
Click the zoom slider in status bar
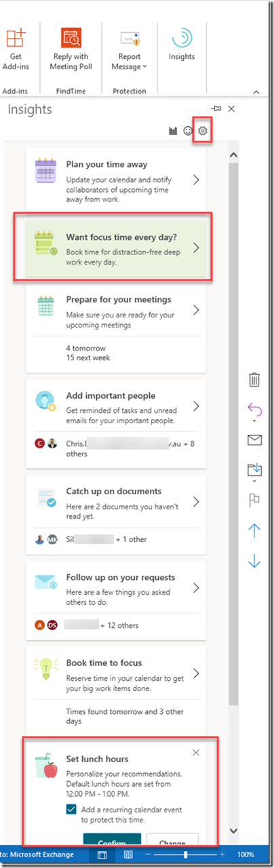coord(184,854)
